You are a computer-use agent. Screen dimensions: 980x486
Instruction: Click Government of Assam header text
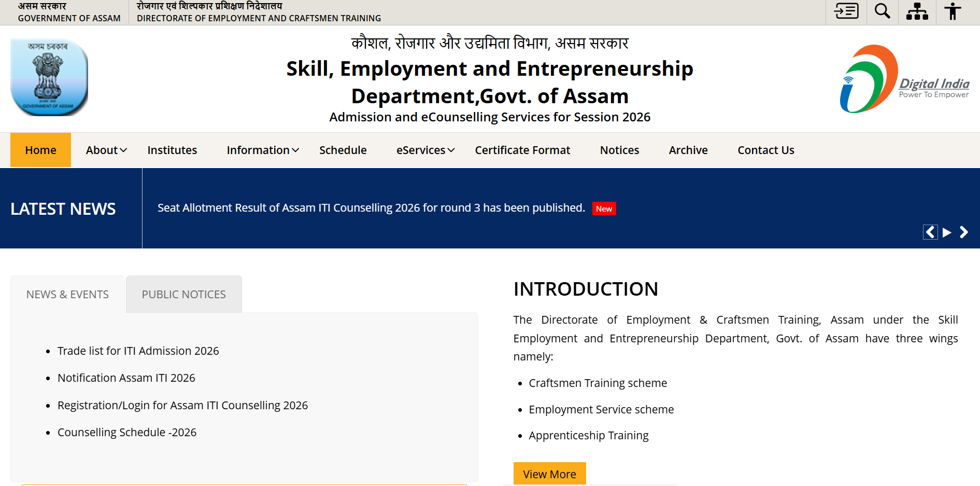(69, 18)
